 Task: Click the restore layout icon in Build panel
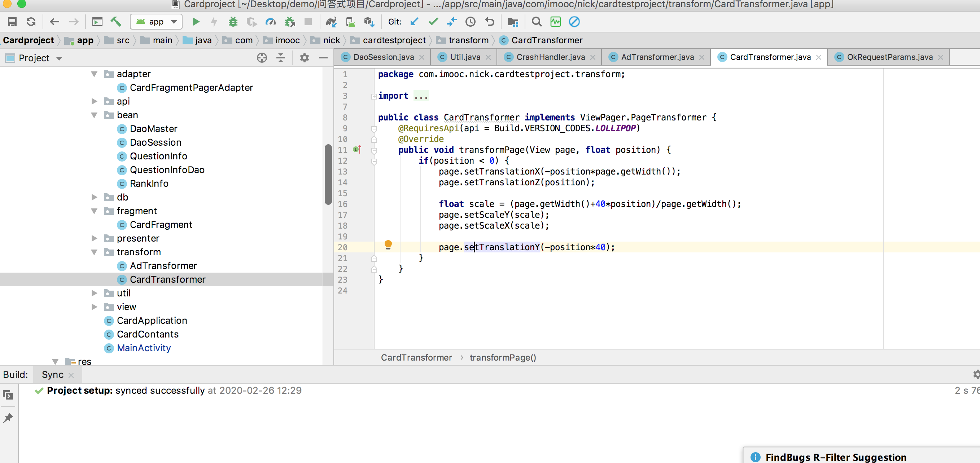(8, 395)
